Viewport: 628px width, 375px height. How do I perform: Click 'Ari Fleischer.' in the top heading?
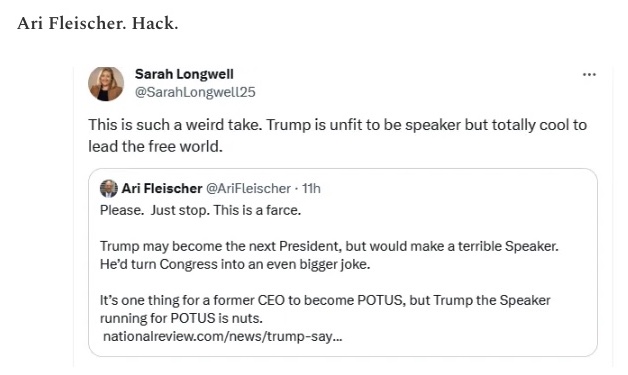(x=72, y=23)
